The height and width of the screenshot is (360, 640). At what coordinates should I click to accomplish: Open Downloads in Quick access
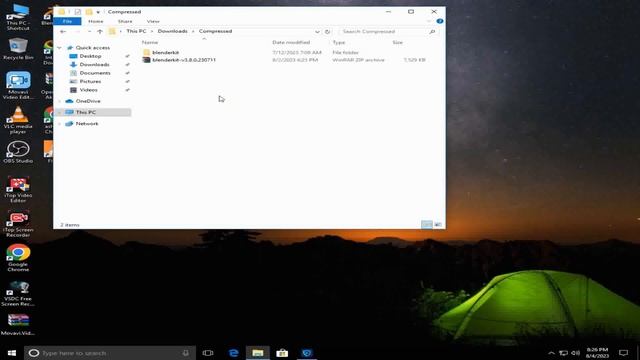pos(94,64)
